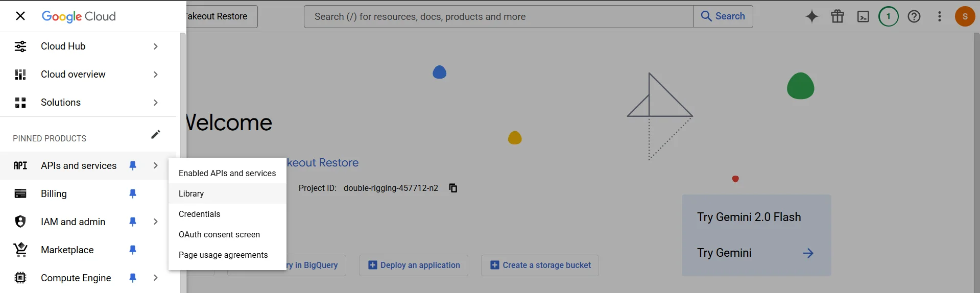Open the three-dot settings menu
Viewport: 980px width, 293px height.
[x=940, y=16]
